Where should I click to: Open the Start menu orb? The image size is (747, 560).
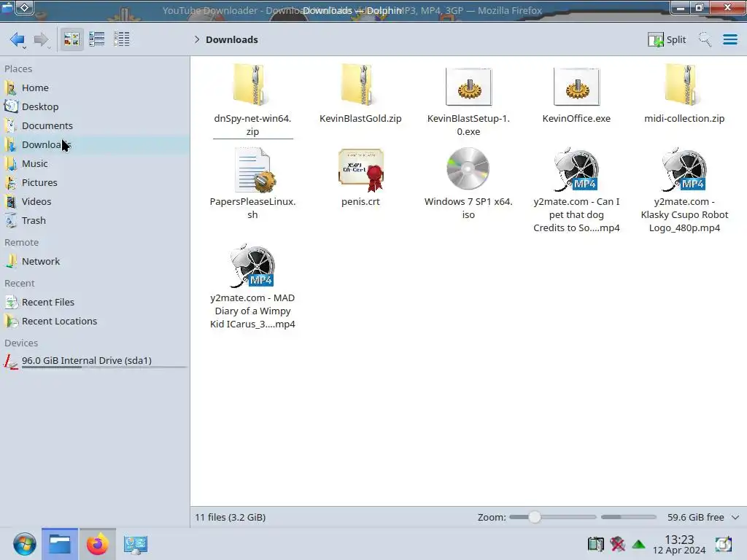tap(24, 544)
